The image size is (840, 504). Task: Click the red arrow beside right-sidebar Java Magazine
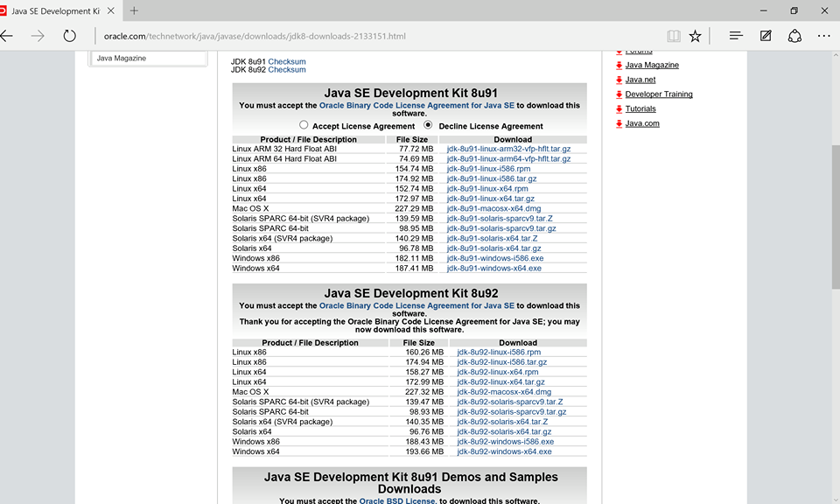[x=619, y=66]
